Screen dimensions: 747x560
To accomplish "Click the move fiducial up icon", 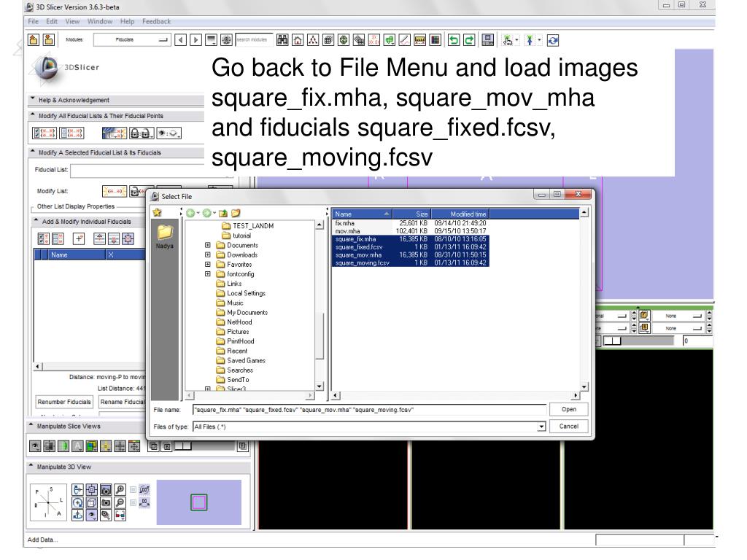I will click(99, 238).
